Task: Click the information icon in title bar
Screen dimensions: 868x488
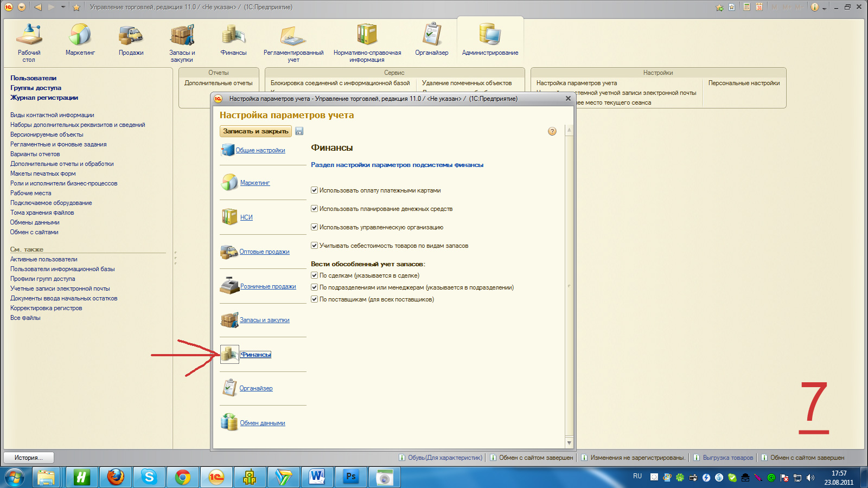Action: point(815,7)
